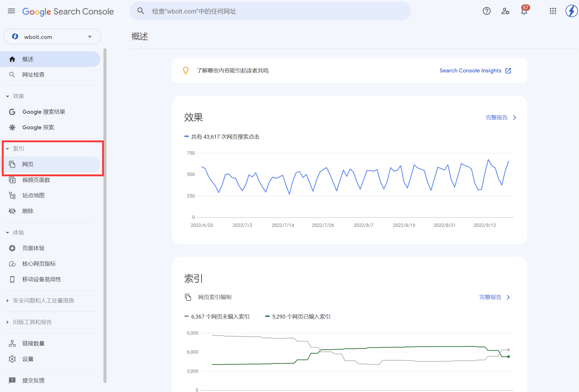The image size is (579, 392).
Task: Go to the 概述 overview page
Action: click(x=27, y=59)
